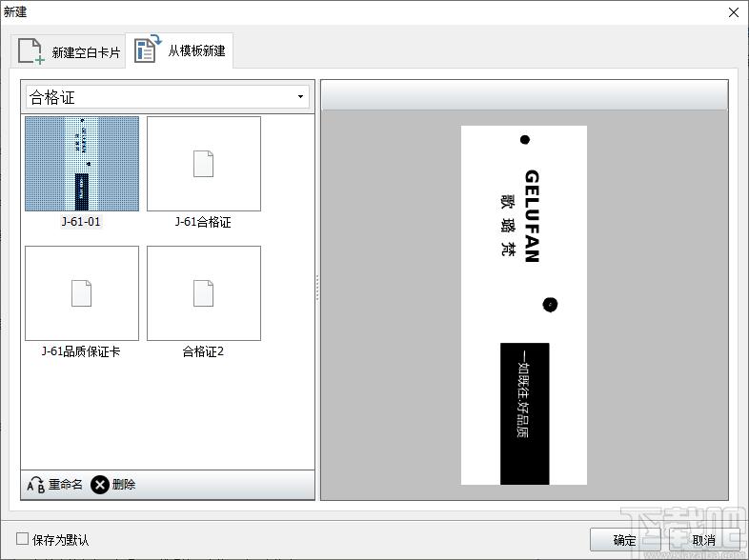Click the template document icon

pos(147,49)
